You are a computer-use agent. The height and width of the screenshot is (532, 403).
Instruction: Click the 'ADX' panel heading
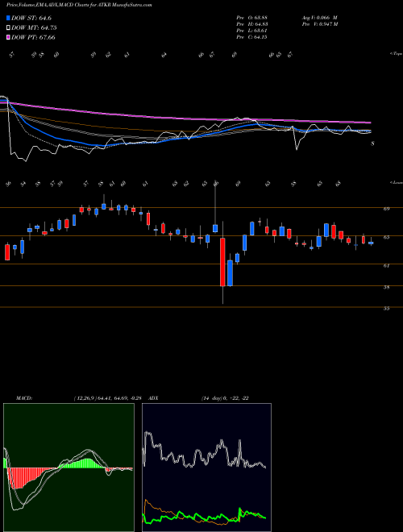pyautogui.click(x=154, y=398)
